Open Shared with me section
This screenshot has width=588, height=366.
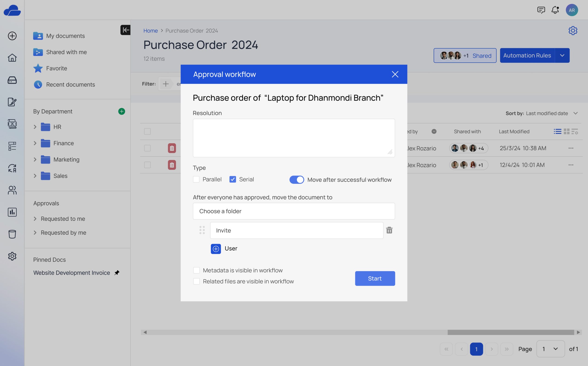(66, 52)
